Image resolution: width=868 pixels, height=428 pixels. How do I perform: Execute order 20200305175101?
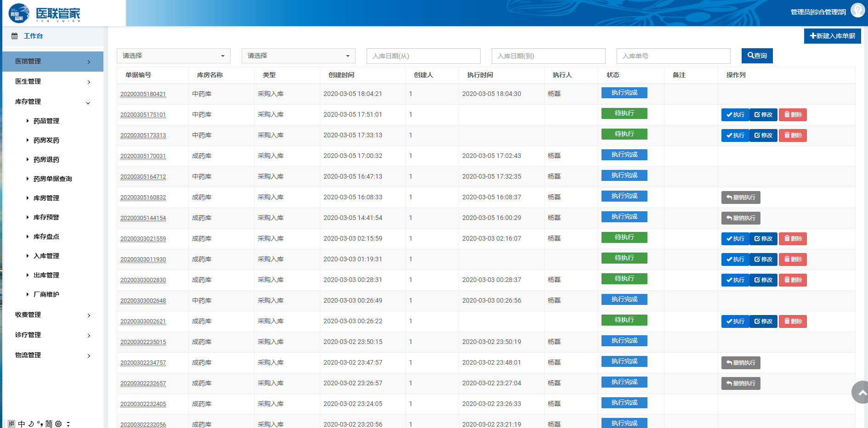735,115
